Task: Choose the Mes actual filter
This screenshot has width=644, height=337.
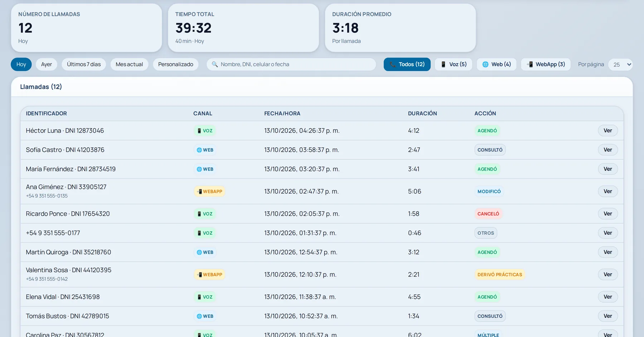Action: [x=129, y=64]
